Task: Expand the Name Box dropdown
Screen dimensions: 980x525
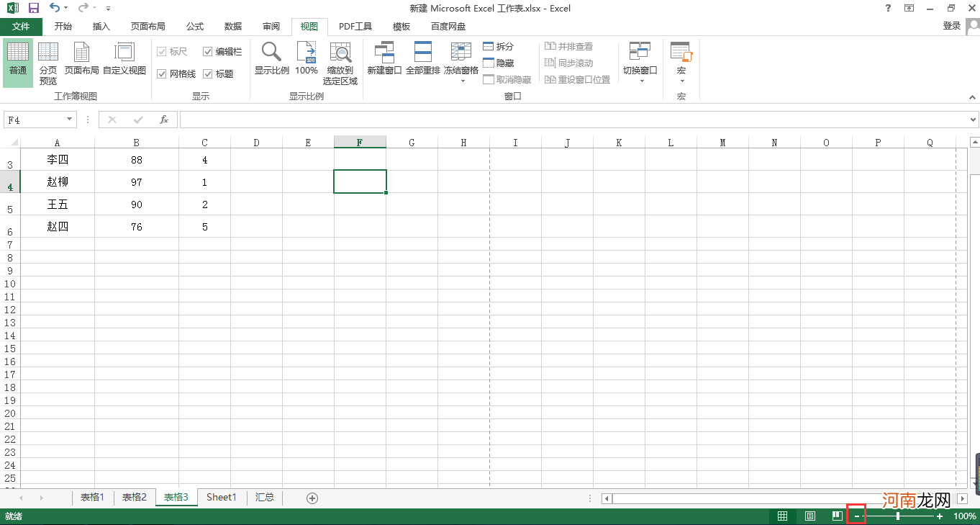Action: point(70,120)
